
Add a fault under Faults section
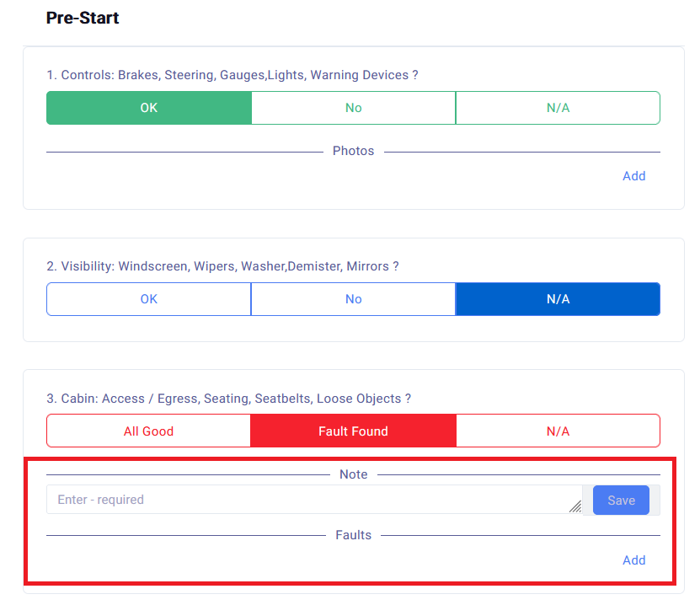pos(633,560)
